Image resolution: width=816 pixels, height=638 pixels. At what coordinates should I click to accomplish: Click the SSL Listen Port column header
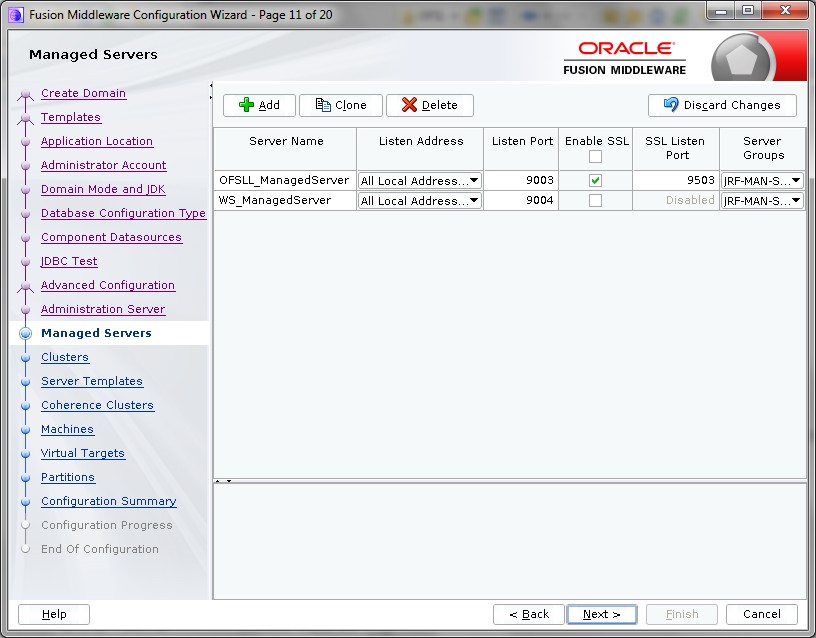tap(676, 148)
